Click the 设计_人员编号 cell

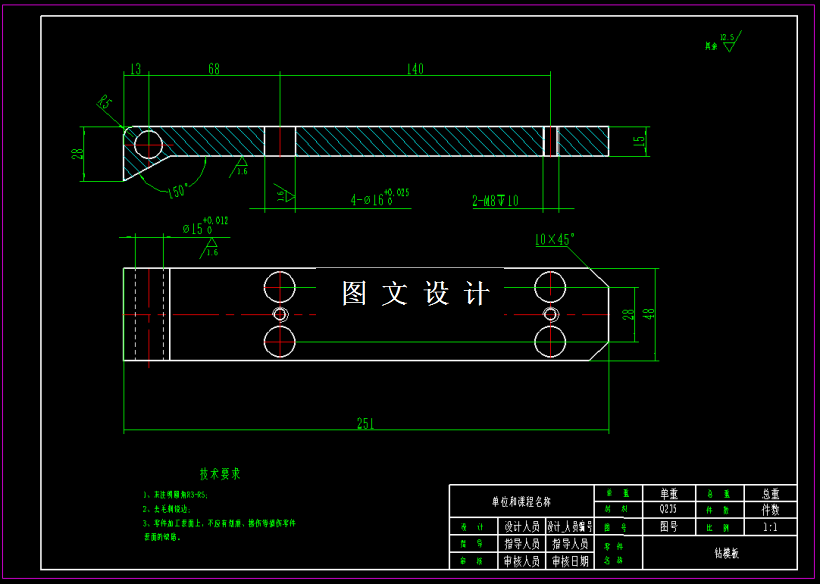click(570, 526)
